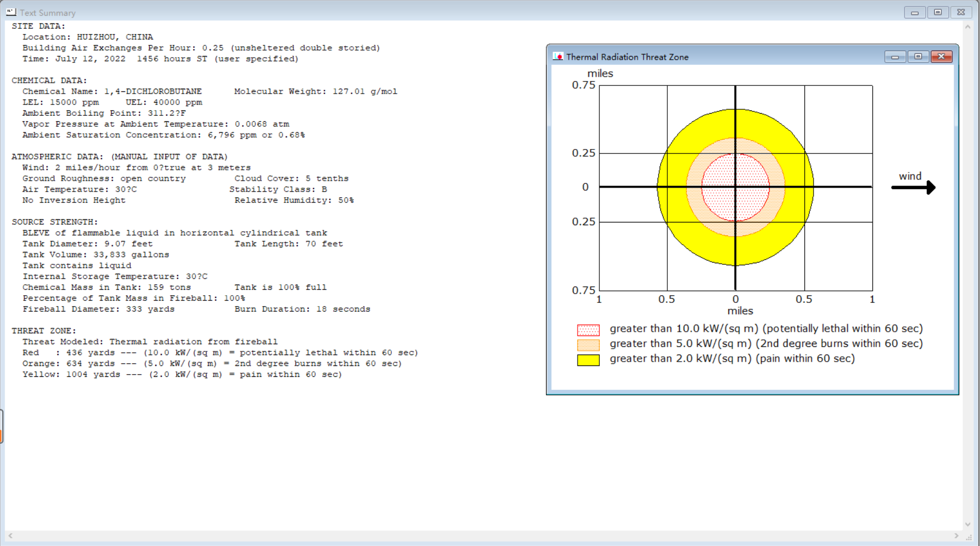Click the vertical scrollbar down arrow
Screen dimensions: 980x546
coord(967,524)
